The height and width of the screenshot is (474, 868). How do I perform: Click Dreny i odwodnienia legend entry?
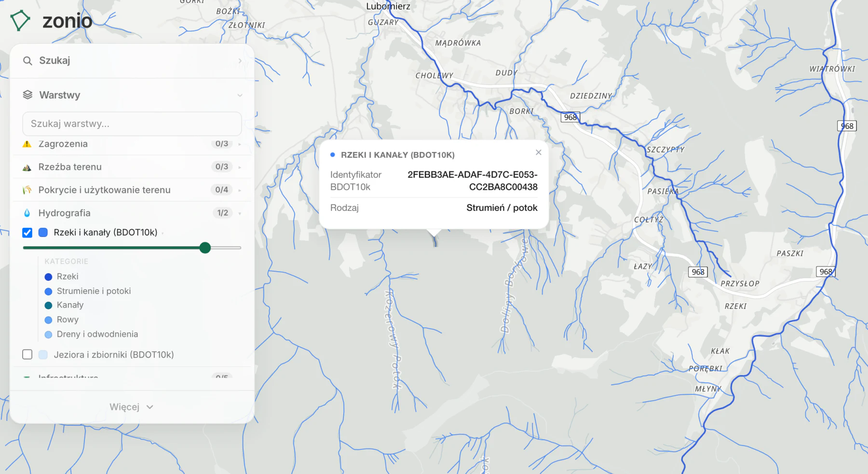[97, 334]
